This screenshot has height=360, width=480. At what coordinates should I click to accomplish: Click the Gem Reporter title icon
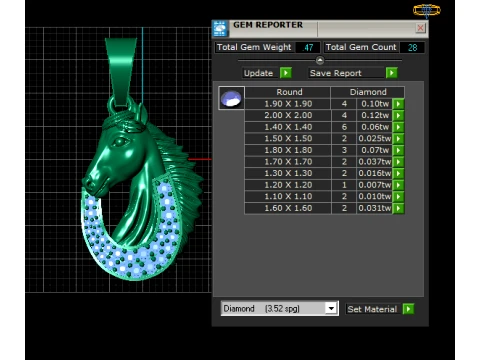tap(220, 29)
